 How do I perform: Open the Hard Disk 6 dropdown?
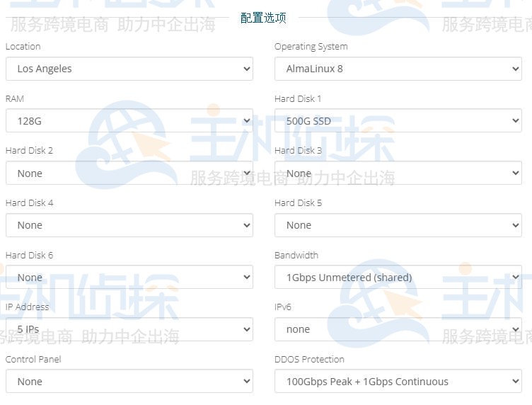point(129,278)
